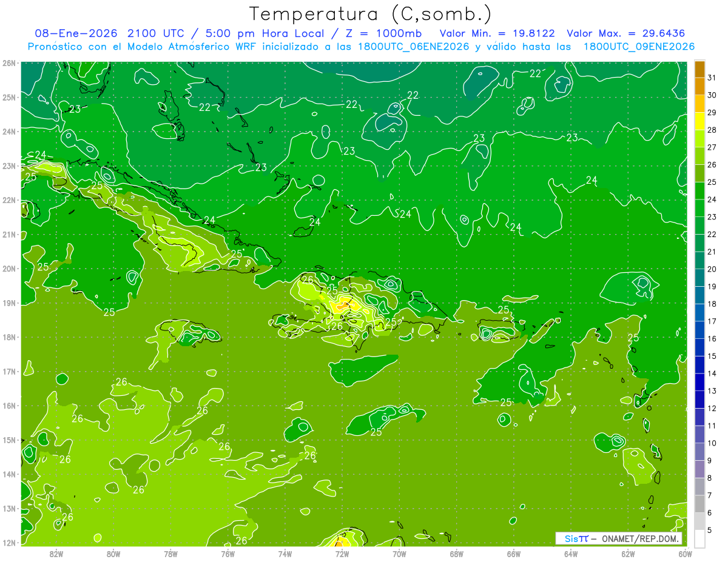Click "5:00 pm Hora Local" text
Image resolution: width=728 pixels, height=562 pixels.
click(x=266, y=33)
